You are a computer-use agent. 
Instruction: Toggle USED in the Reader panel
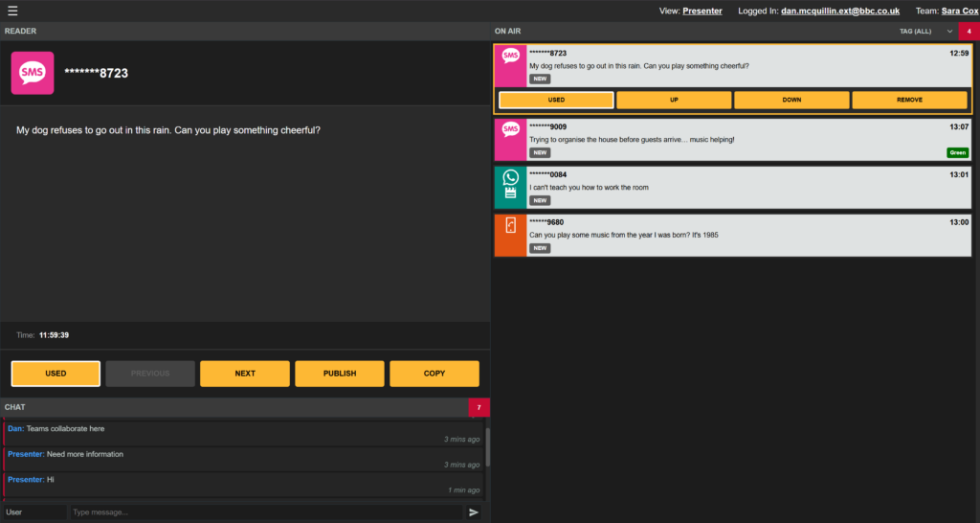click(x=56, y=374)
